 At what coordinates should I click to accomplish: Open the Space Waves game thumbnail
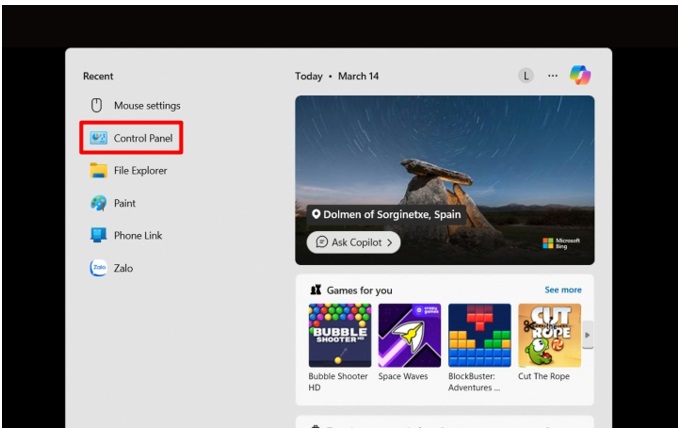pos(409,335)
